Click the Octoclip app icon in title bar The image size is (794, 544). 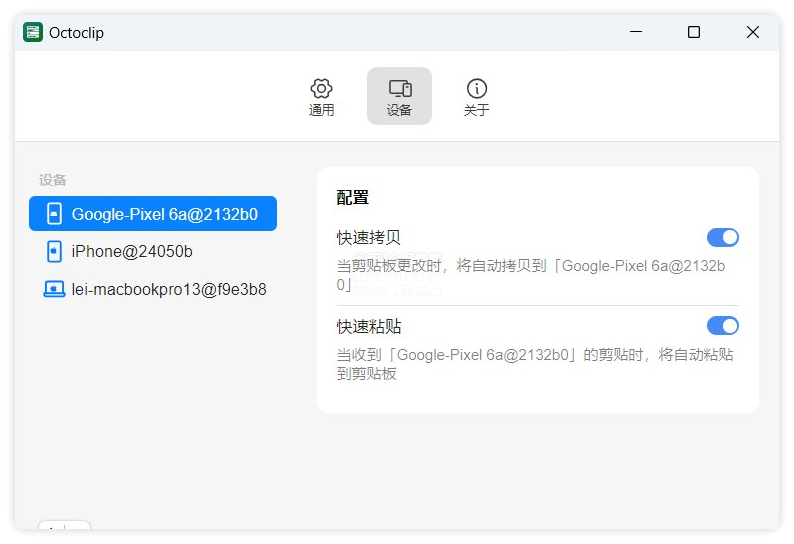coord(33,32)
